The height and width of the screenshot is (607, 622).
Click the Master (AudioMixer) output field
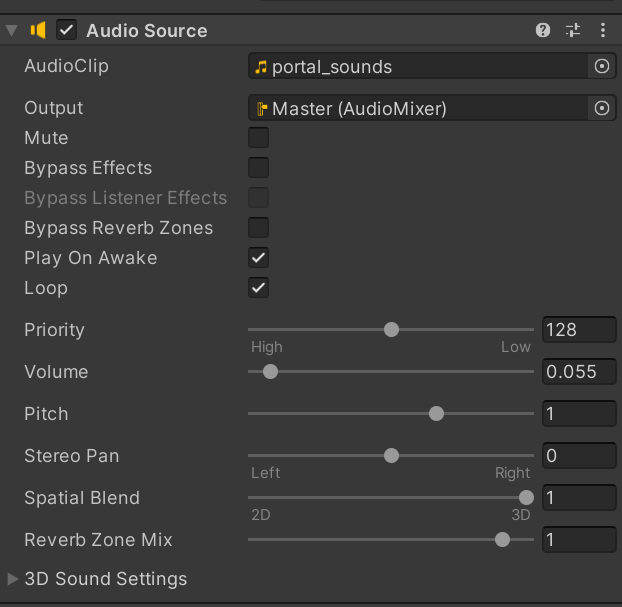coord(418,108)
